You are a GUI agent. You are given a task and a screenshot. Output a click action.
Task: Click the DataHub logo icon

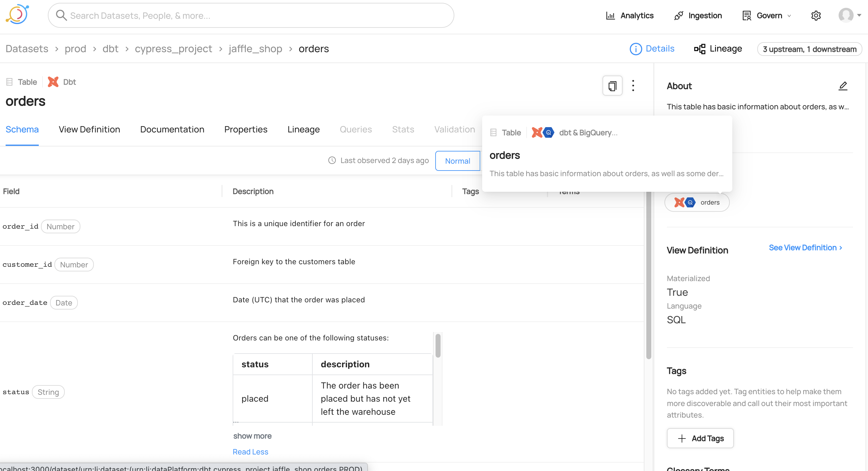click(x=17, y=14)
